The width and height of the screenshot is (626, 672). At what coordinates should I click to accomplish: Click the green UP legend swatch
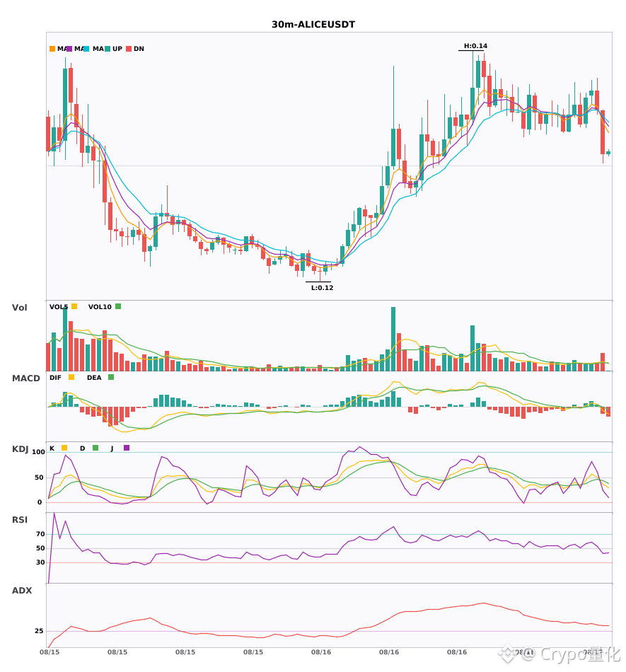click(108, 49)
